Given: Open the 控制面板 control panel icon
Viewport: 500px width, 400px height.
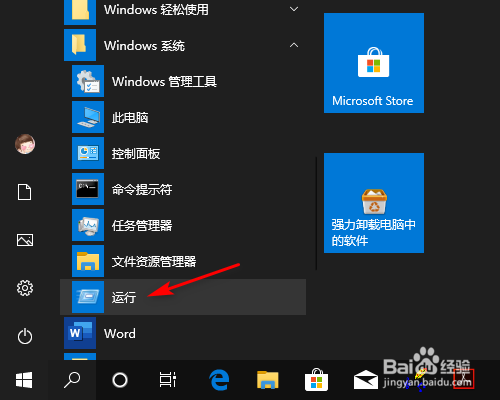Looking at the screenshot, I should 88,153.
